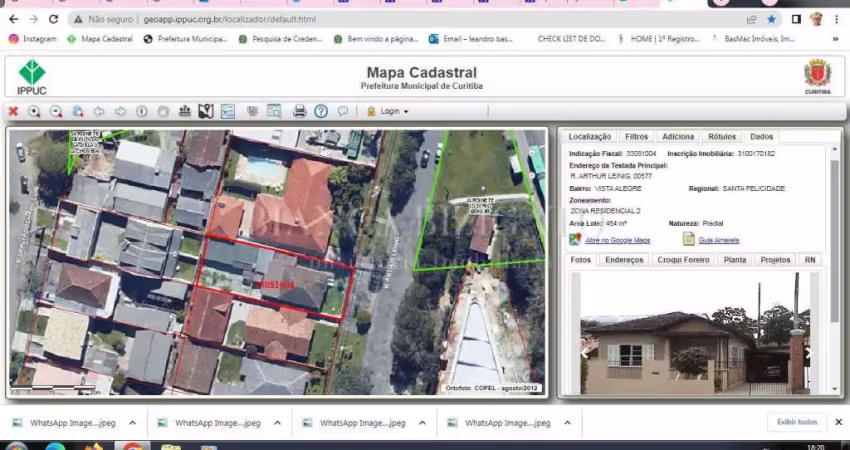Click the table search toolbar icon
Screen dimensions: 850x450
pyautogui.click(x=274, y=111)
